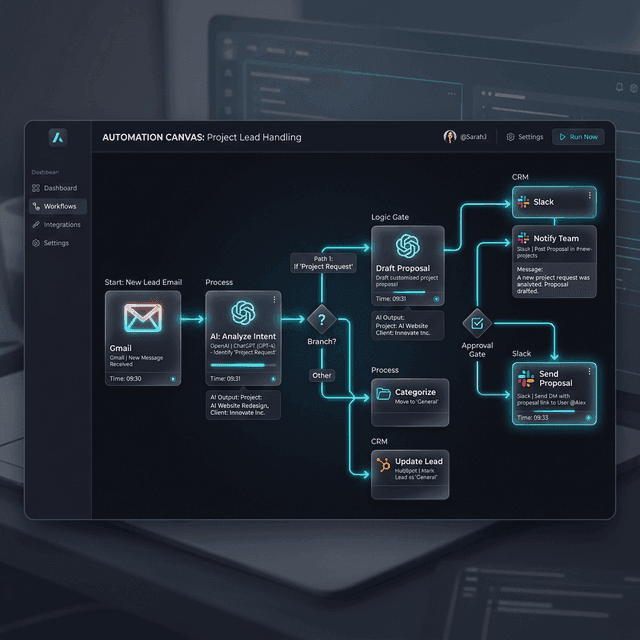Click the header Settings gear icon
The width and height of the screenshot is (640, 640).
coord(510,137)
